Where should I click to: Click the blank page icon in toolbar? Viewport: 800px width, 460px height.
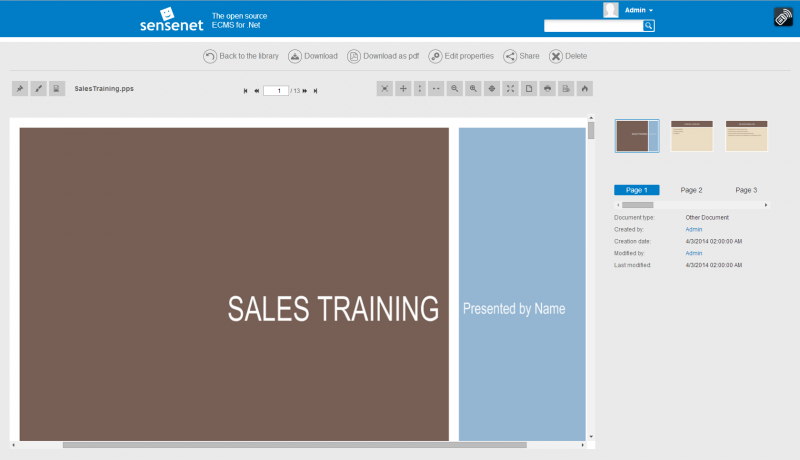click(x=529, y=89)
